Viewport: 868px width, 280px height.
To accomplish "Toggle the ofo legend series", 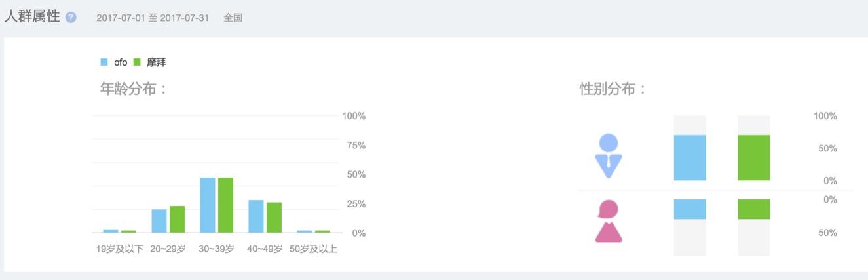I will pos(114,62).
